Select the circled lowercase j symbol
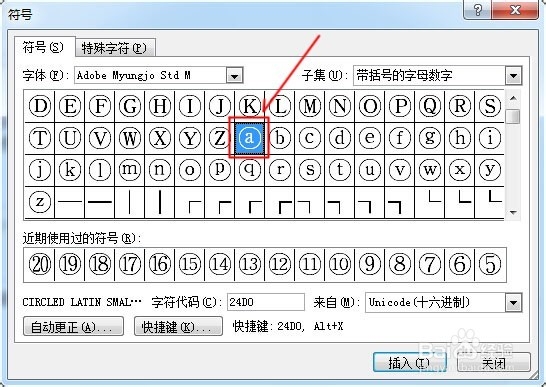This screenshot has height=387, width=546. point(40,170)
